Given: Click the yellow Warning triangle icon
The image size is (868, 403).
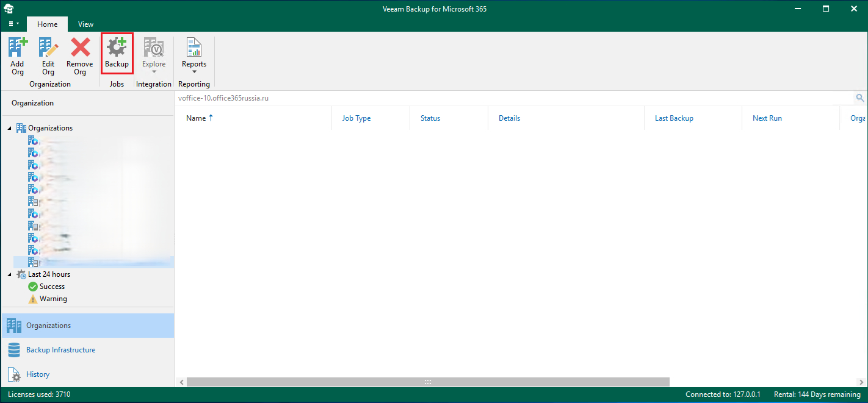Looking at the screenshot, I should coord(33,299).
